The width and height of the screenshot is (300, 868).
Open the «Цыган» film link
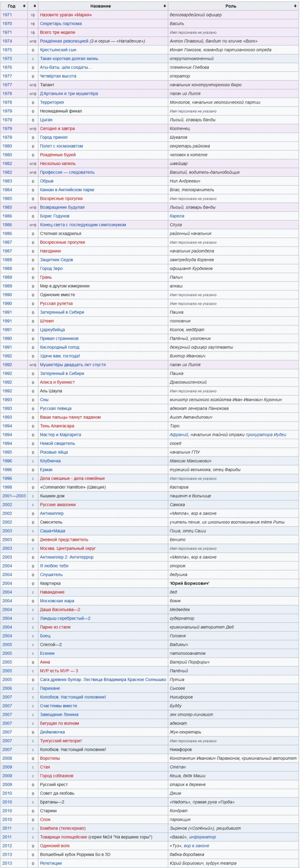46,120
